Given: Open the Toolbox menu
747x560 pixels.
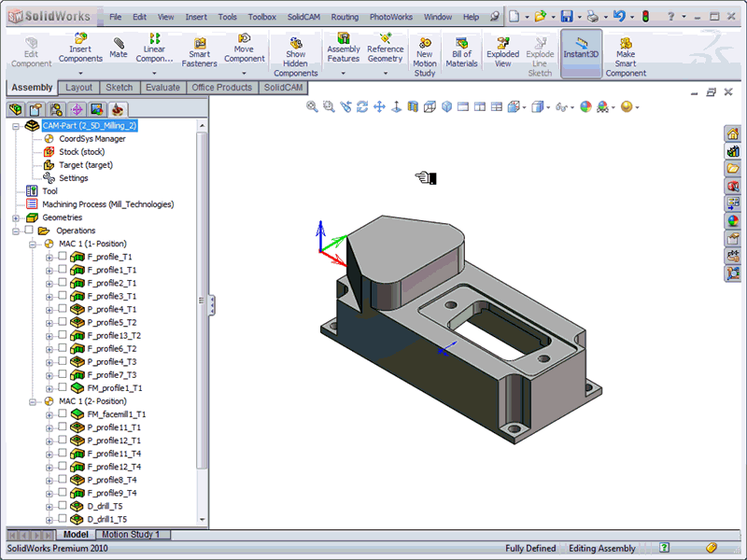Looking at the screenshot, I should pos(261,17).
